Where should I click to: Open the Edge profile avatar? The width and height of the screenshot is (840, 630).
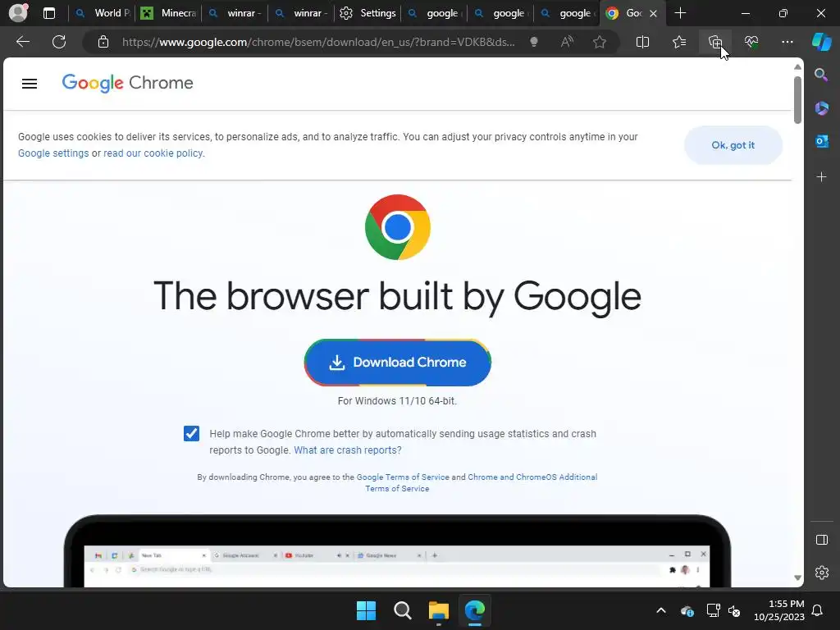pyautogui.click(x=18, y=13)
